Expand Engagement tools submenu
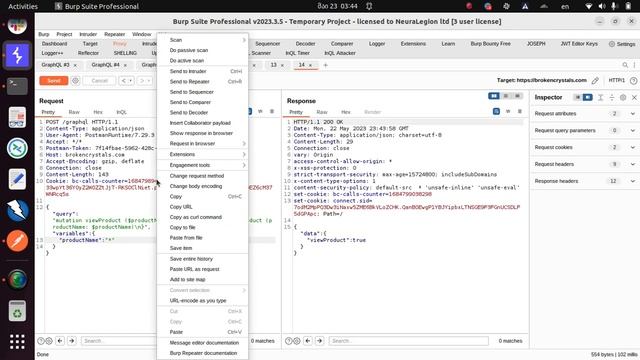This screenshot has height=360, width=640. (x=203, y=165)
